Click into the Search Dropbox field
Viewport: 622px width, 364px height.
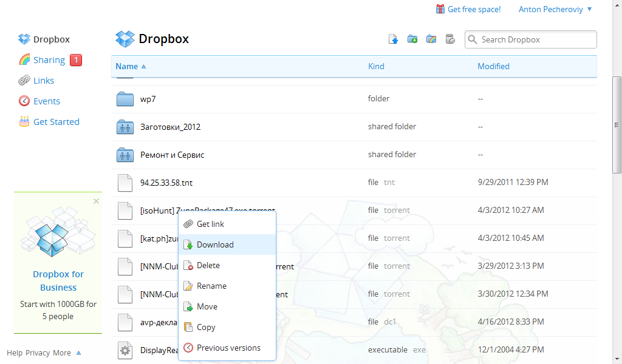tap(531, 39)
